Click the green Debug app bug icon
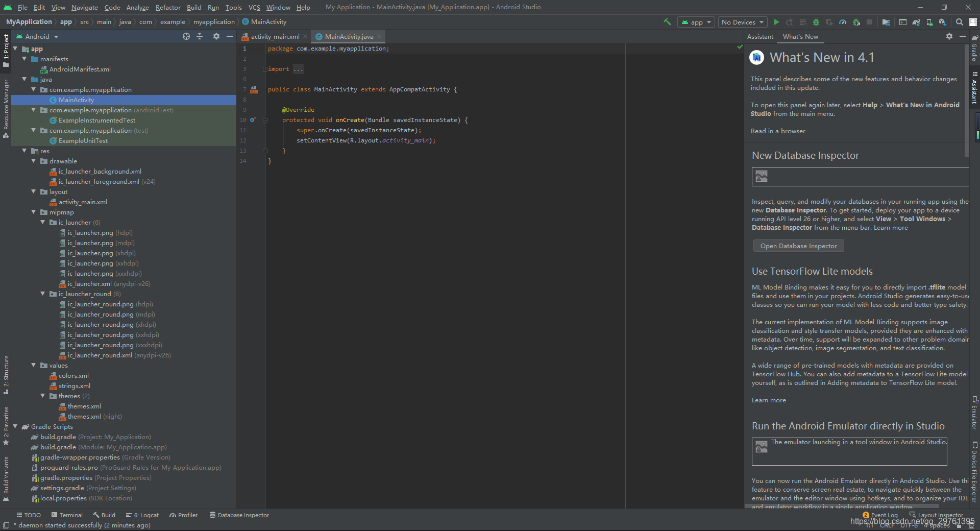This screenshot has width=980, height=531. [816, 22]
